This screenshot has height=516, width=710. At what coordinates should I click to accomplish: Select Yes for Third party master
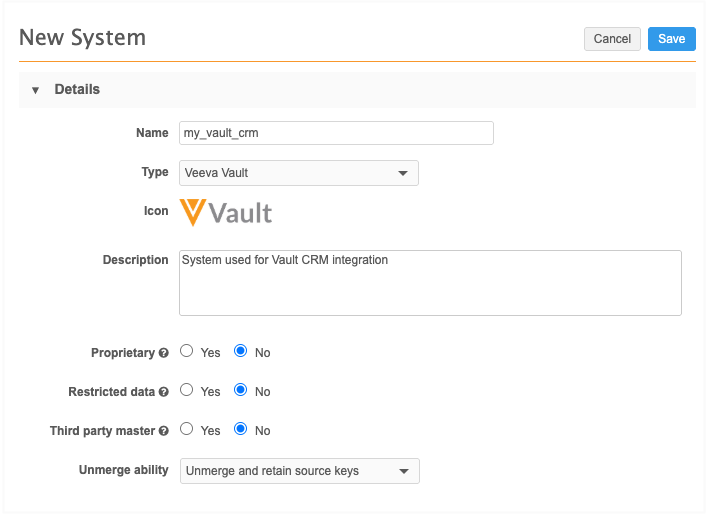point(187,429)
